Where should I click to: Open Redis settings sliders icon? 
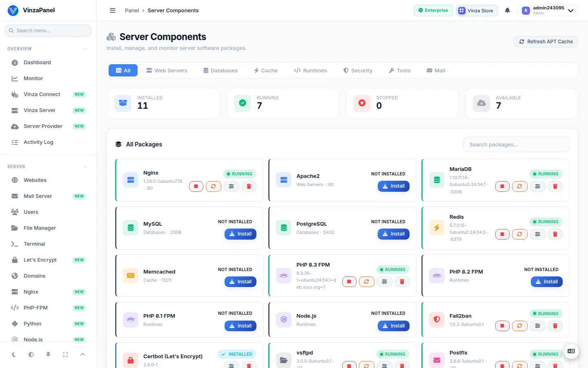click(538, 234)
